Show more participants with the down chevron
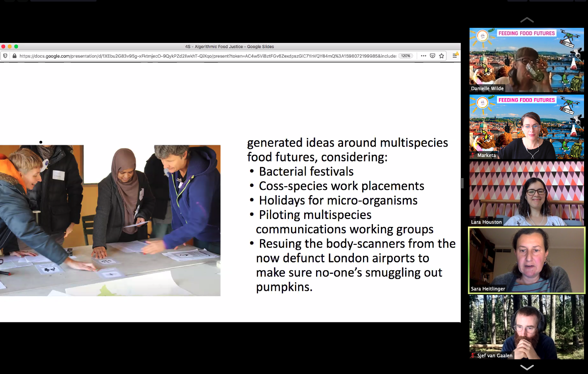Screen dimensions: 588x374 point(527,368)
